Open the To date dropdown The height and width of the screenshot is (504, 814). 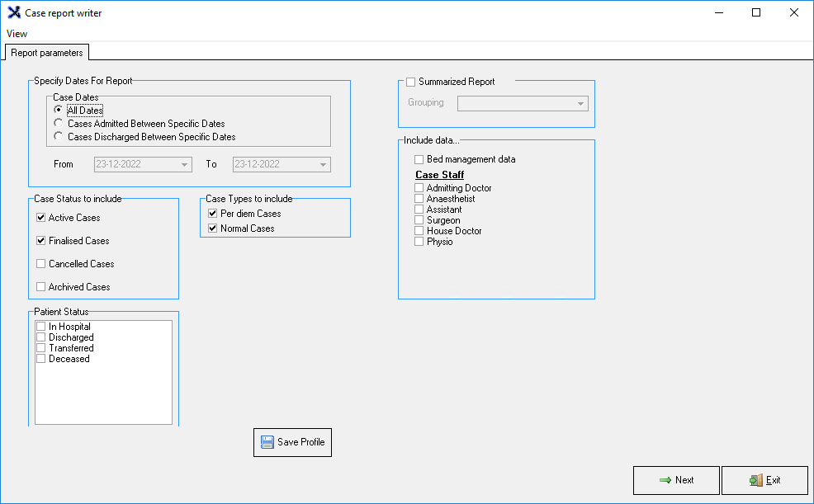[323, 165]
